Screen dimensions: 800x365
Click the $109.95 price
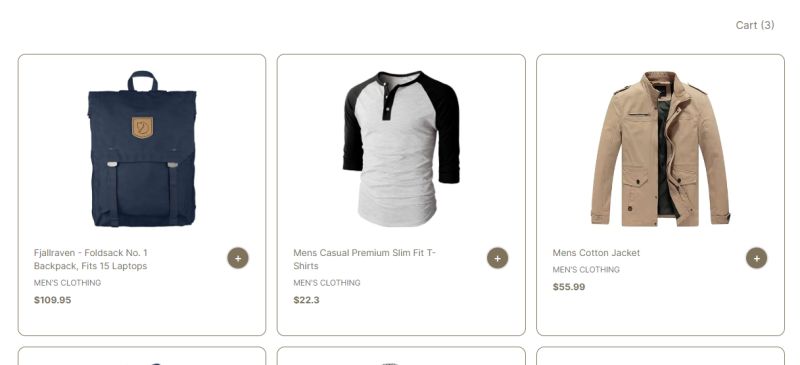53,300
